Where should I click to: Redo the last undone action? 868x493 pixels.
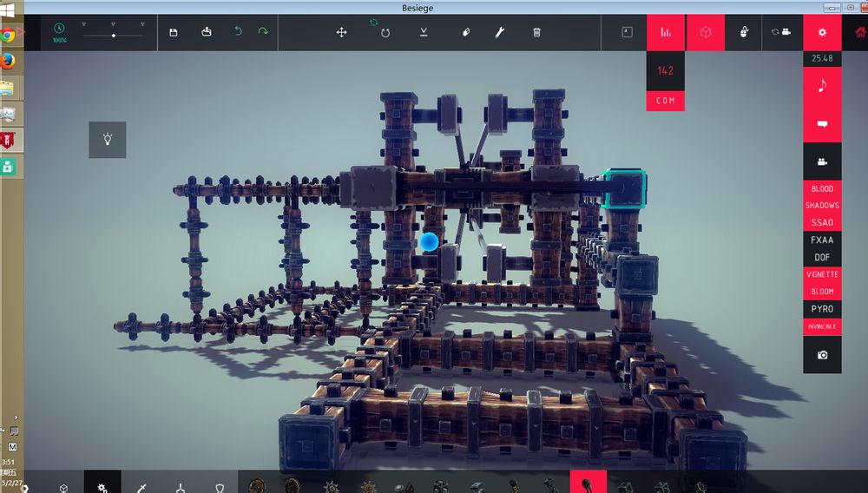click(263, 31)
